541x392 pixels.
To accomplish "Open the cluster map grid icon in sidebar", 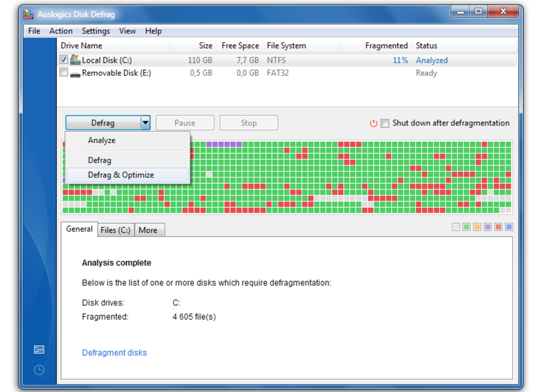I will click(x=39, y=350).
